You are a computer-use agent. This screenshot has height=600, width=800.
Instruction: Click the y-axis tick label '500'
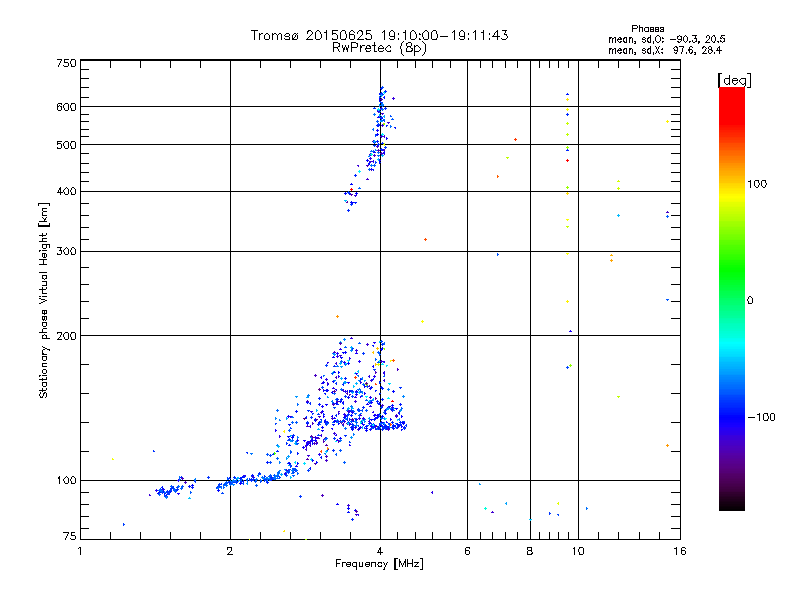(x=66, y=145)
